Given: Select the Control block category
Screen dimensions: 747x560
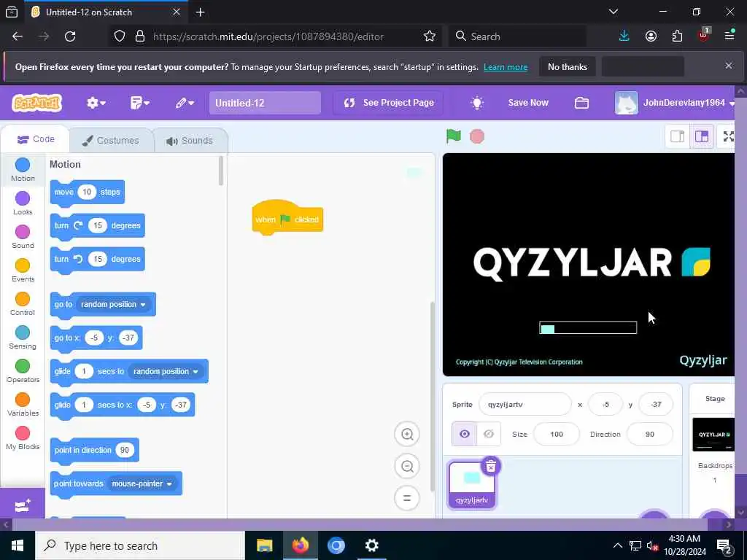Looking at the screenshot, I should click(23, 304).
